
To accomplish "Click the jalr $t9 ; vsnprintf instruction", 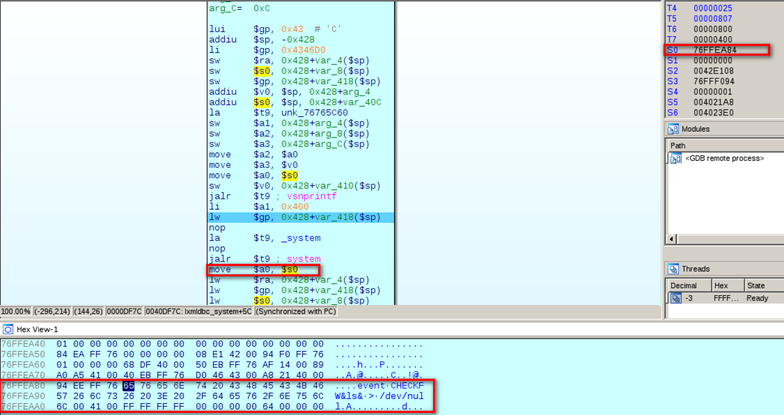I will click(273, 196).
